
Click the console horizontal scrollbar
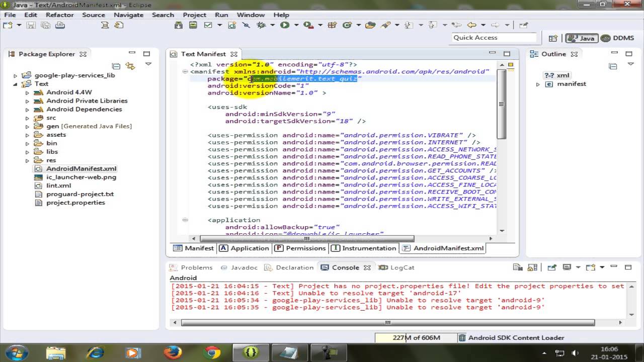[x=387, y=322]
